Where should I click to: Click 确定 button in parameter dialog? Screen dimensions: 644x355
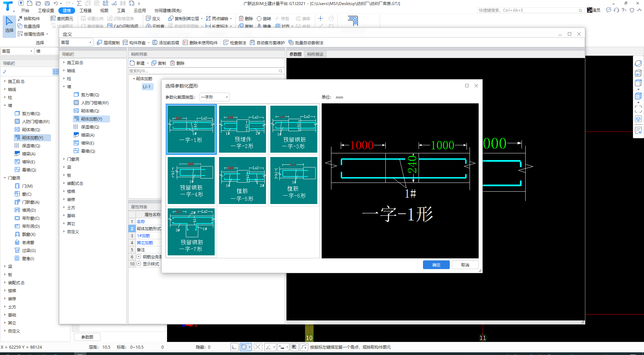click(x=436, y=265)
